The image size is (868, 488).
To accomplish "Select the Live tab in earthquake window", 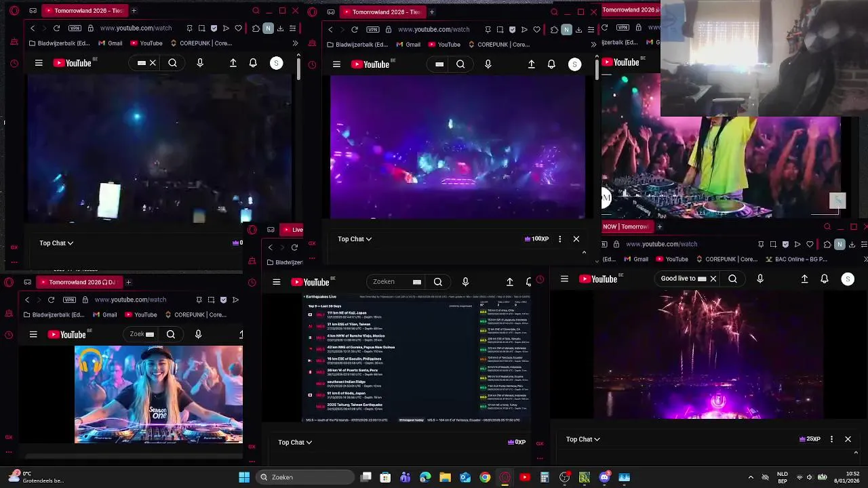I will click(293, 230).
